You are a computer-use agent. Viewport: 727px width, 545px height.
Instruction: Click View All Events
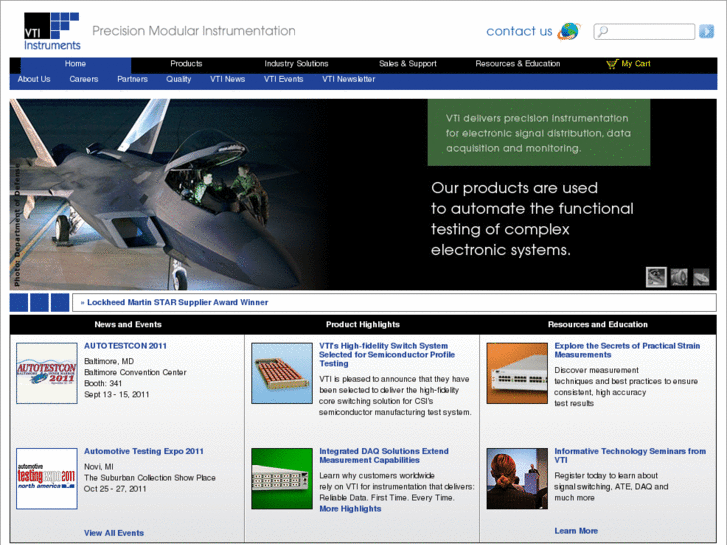point(114,533)
